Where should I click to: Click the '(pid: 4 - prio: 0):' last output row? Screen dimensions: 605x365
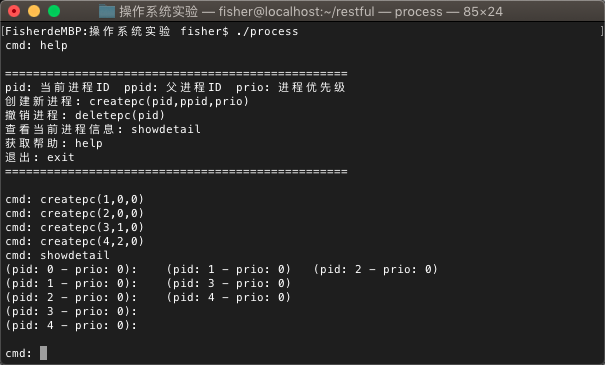pos(71,325)
